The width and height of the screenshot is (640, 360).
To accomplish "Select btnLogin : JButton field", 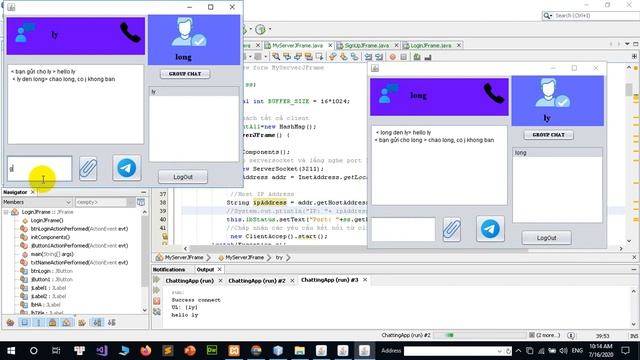I will [x=51, y=271].
